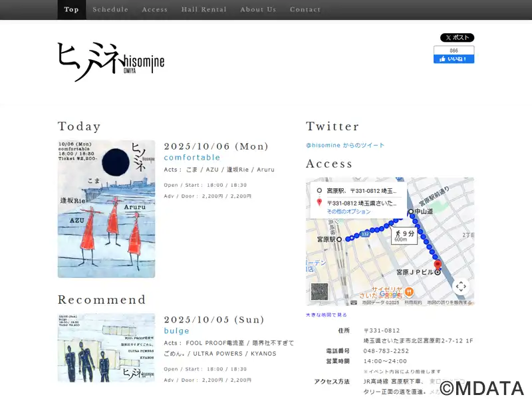
Task: Click the Saizeriya restaurant map marker
Action: [x=410, y=291]
